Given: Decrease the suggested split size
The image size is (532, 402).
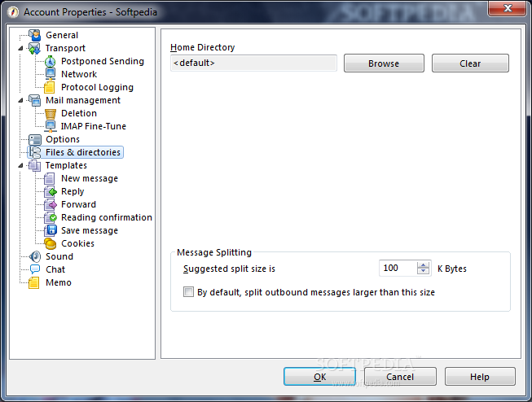Looking at the screenshot, I should [423, 271].
